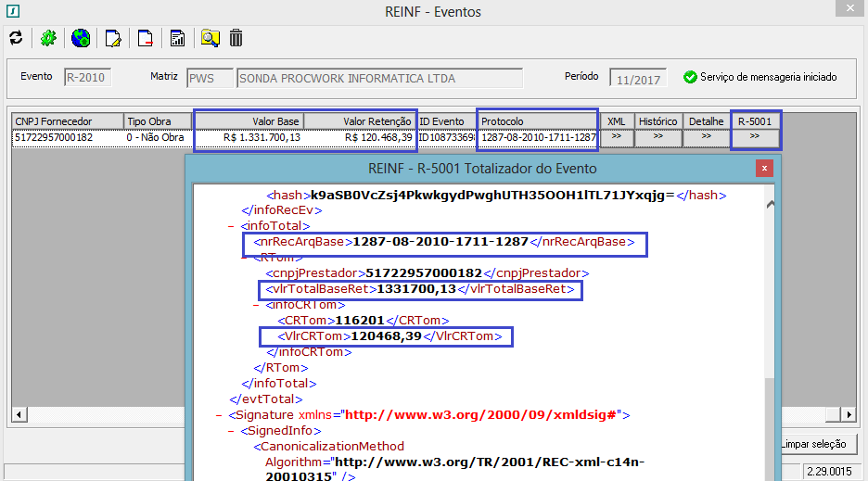The width and height of the screenshot is (868, 481).
Task: Collapse the infoTotal XML node
Action: (x=231, y=224)
